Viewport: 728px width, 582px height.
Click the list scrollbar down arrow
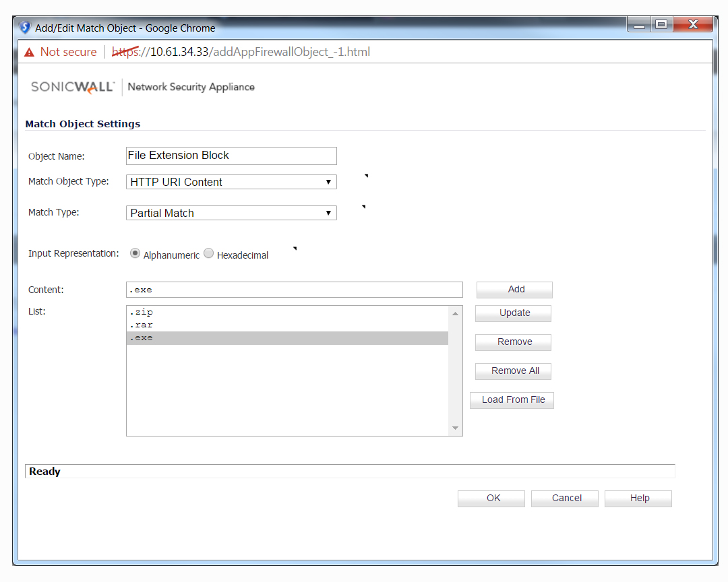point(456,428)
